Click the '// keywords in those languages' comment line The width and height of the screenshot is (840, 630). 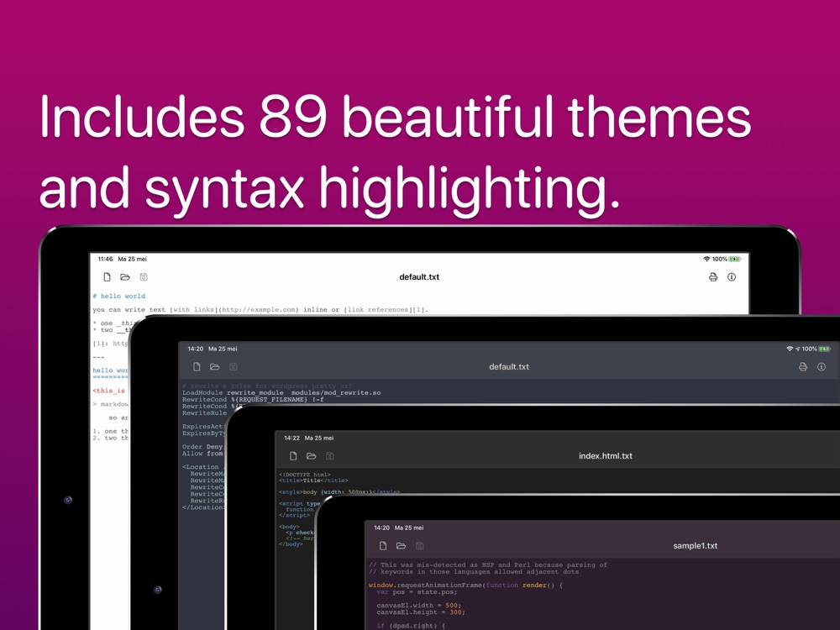(474, 571)
